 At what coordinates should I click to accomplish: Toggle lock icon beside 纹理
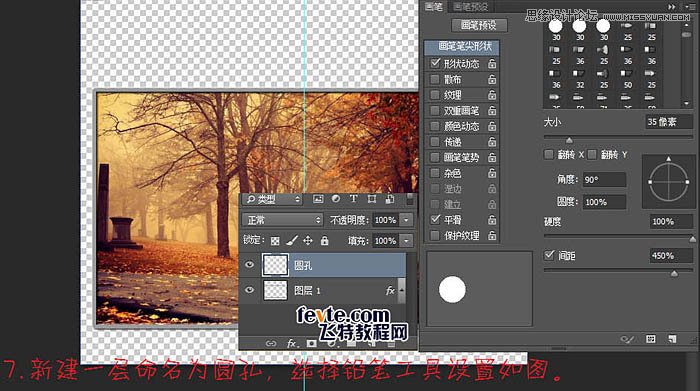tap(492, 95)
